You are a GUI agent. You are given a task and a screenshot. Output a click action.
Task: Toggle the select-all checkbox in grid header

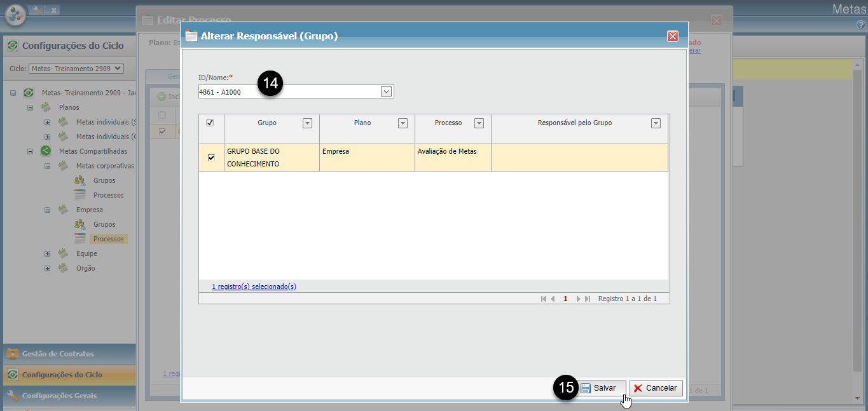(x=210, y=123)
